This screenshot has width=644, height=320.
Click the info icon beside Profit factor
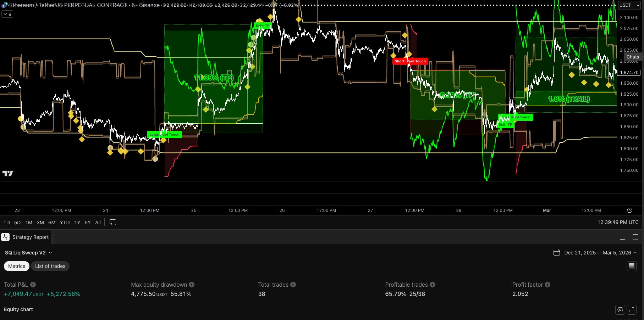pos(547,285)
